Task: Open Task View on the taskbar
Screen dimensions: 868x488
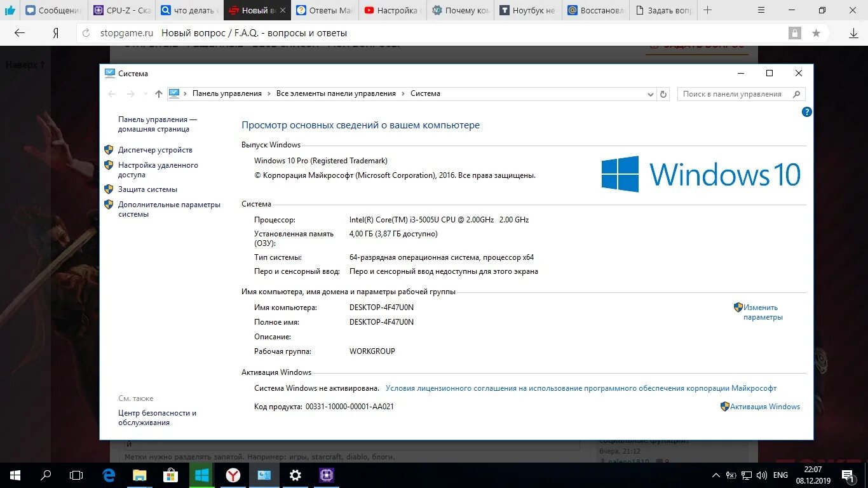Action: tap(76, 475)
